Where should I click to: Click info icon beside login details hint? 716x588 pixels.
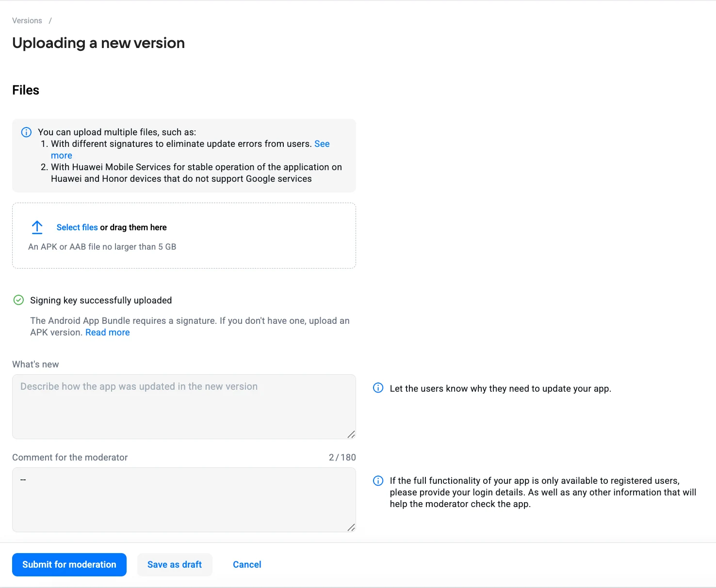pos(378,480)
